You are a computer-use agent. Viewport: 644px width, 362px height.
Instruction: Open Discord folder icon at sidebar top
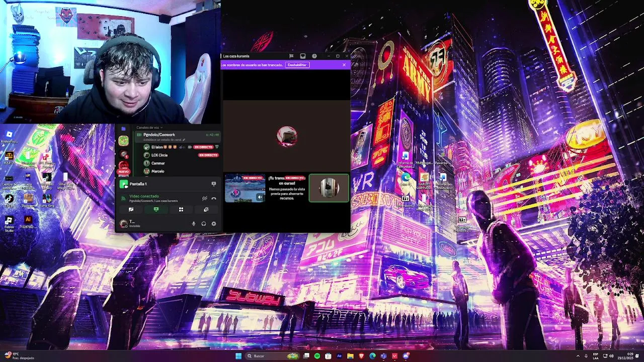coord(123,129)
